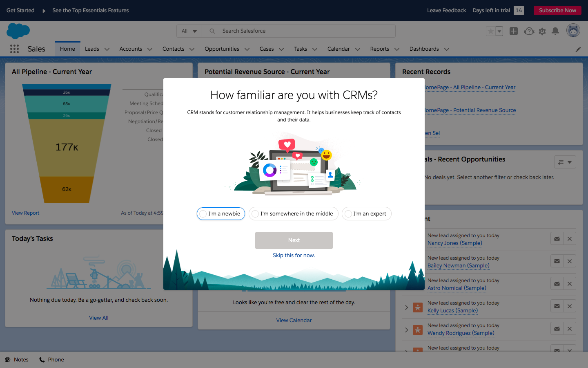The height and width of the screenshot is (368, 588).
Task: Open the Dashboards tab
Action: (x=424, y=49)
